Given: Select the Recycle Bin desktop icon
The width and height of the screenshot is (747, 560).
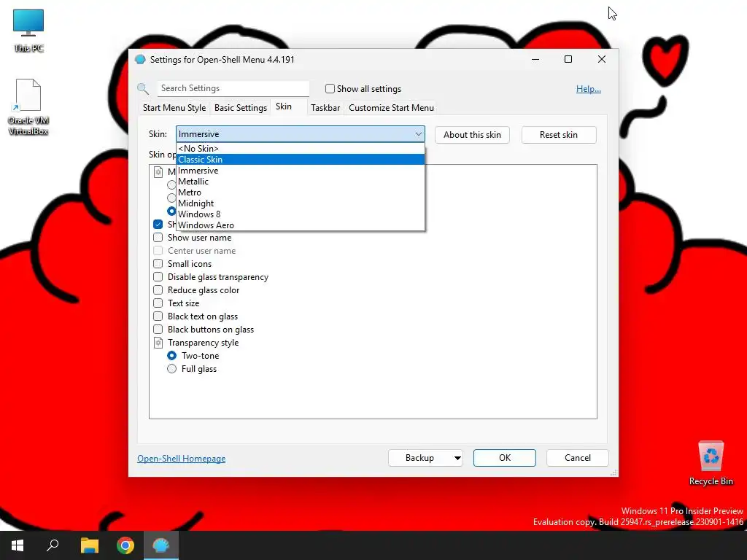Looking at the screenshot, I should (711, 463).
